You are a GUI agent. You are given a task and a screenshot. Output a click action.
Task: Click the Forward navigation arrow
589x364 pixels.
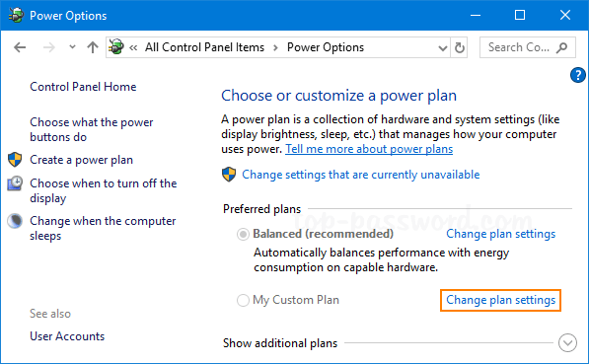pyautogui.click(x=48, y=47)
